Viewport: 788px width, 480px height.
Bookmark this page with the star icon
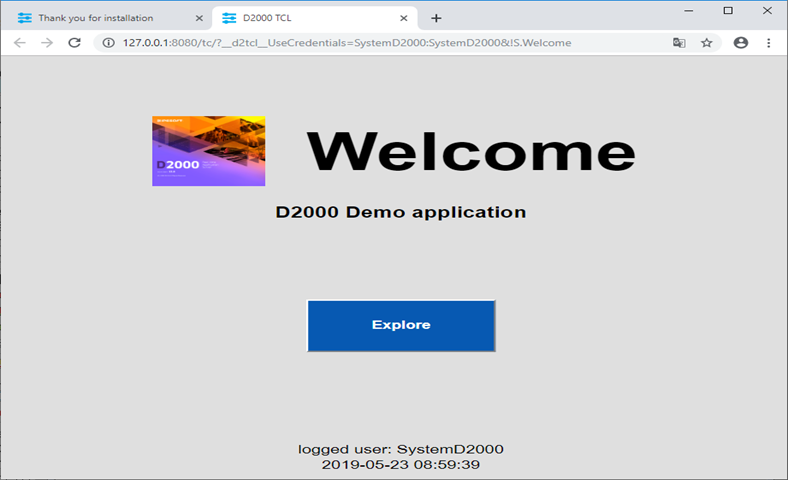[707, 43]
